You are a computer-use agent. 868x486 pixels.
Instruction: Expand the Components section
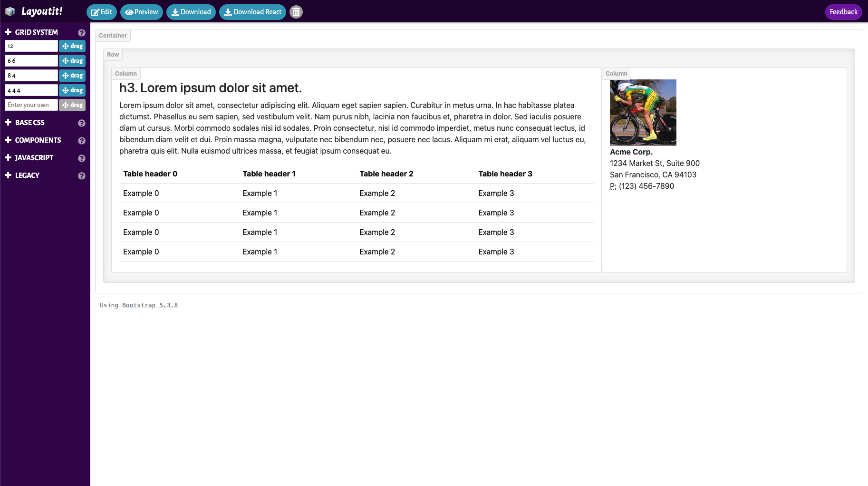33,140
